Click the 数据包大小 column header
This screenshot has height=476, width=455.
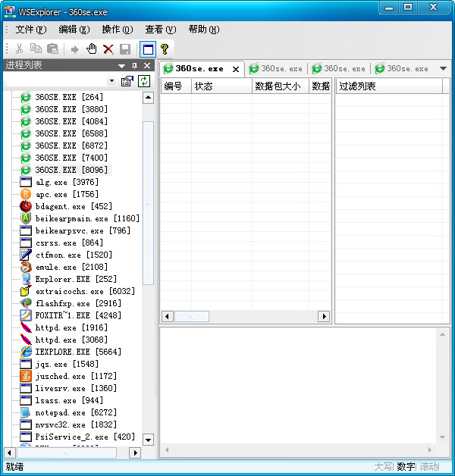click(278, 86)
